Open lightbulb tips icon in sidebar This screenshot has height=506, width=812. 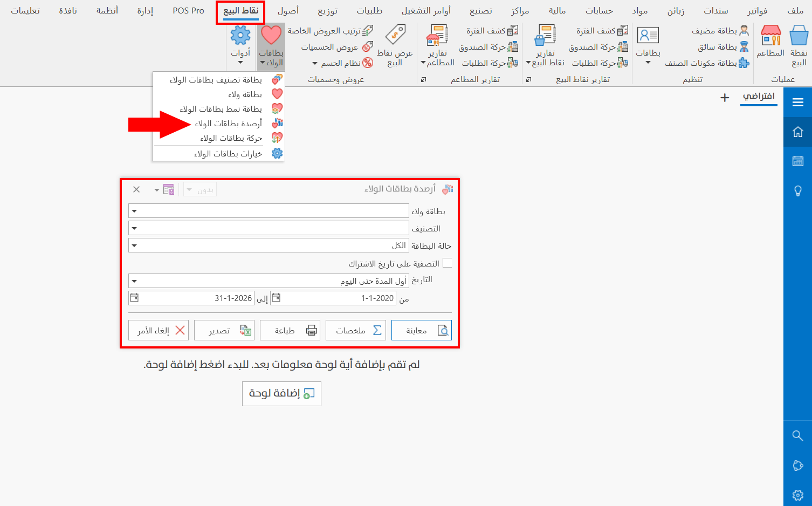798,191
